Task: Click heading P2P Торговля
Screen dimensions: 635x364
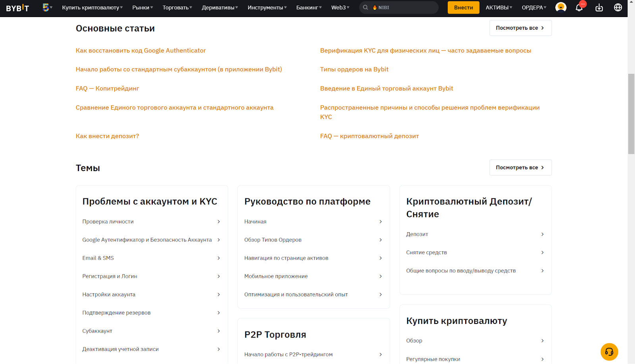Action: pyautogui.click(x=275, y=334)
